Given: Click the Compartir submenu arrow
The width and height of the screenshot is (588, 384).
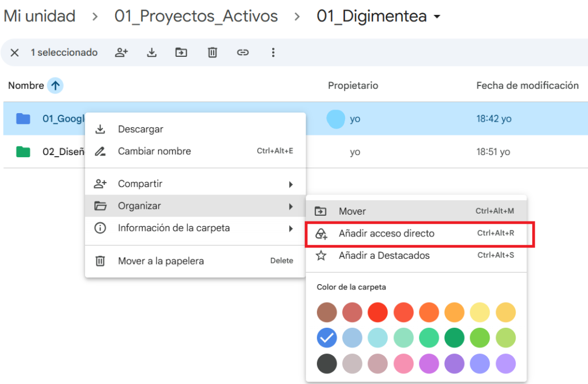Looking at the screenshot, I should (x=291, y=184).
